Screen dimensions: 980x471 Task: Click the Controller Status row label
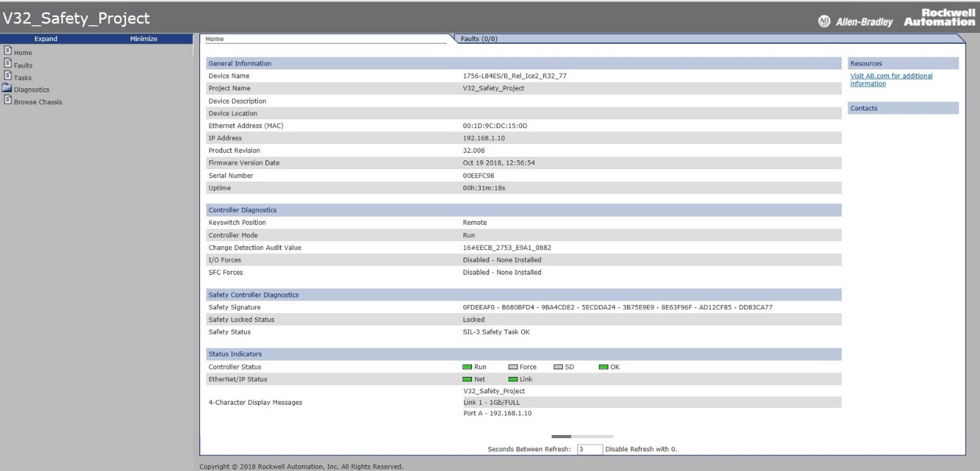(235, 367)
